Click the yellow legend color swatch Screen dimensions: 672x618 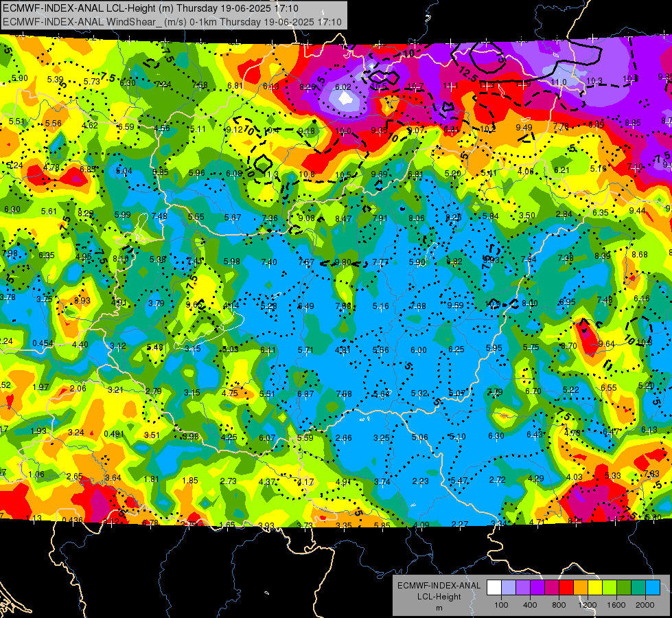click(595, 587)
